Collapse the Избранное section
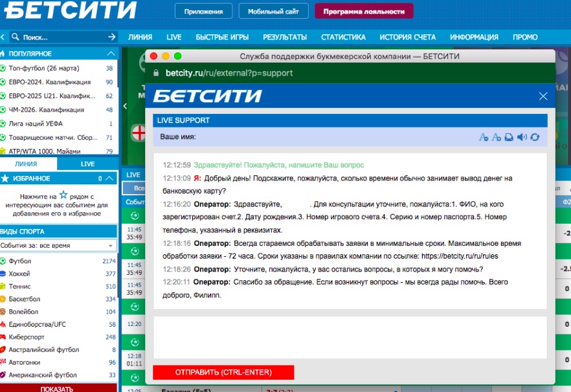Viewport: 571px width, 392px height. coord(109,179)
